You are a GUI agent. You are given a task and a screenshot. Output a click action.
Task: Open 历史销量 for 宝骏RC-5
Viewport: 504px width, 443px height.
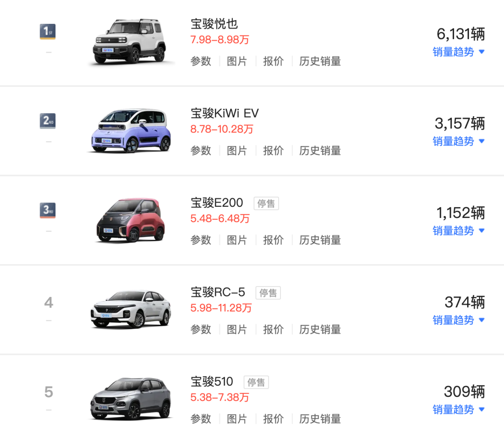coord(320,329)
